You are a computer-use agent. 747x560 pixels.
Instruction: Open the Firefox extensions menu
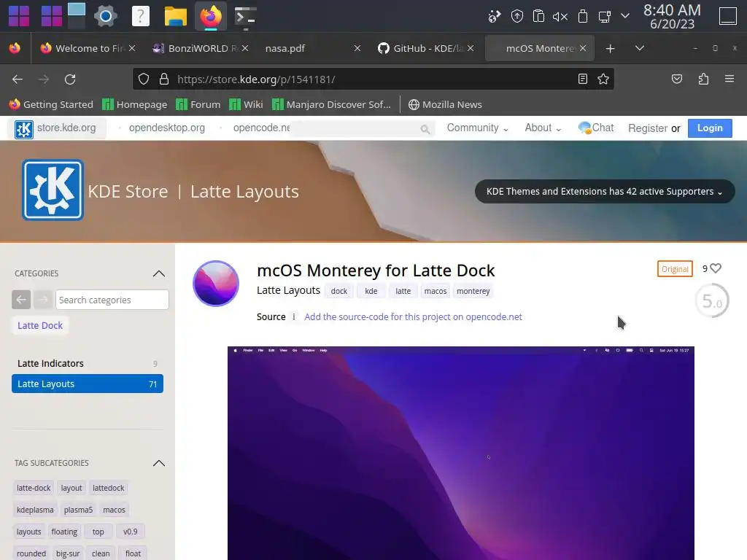pyautogui.click(x=703, y=79)
